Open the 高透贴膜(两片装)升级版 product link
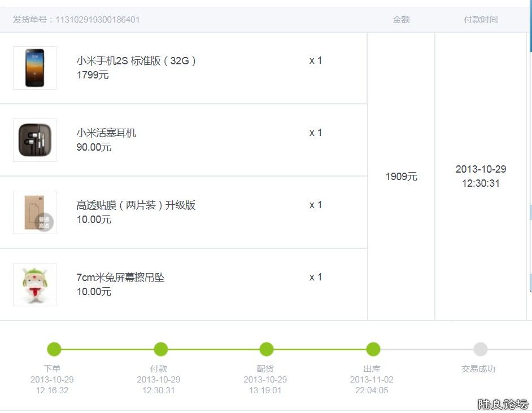532x413 pixels. point(136,205)
